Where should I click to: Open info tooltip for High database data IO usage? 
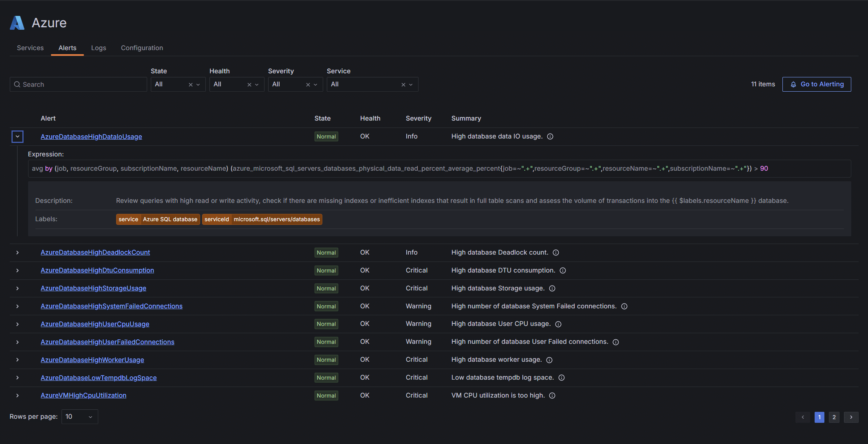[550, 136]
